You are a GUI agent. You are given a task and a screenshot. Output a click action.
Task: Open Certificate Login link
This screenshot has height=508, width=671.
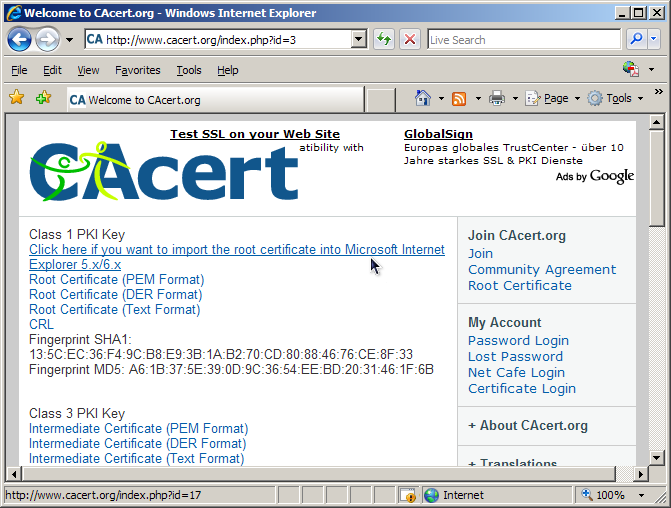coord(522,389)
